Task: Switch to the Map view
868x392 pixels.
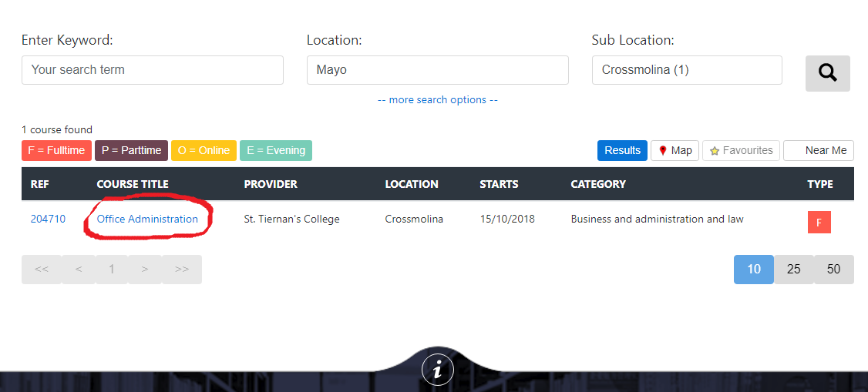Action: pyautogui.click(x=675, y=150)
